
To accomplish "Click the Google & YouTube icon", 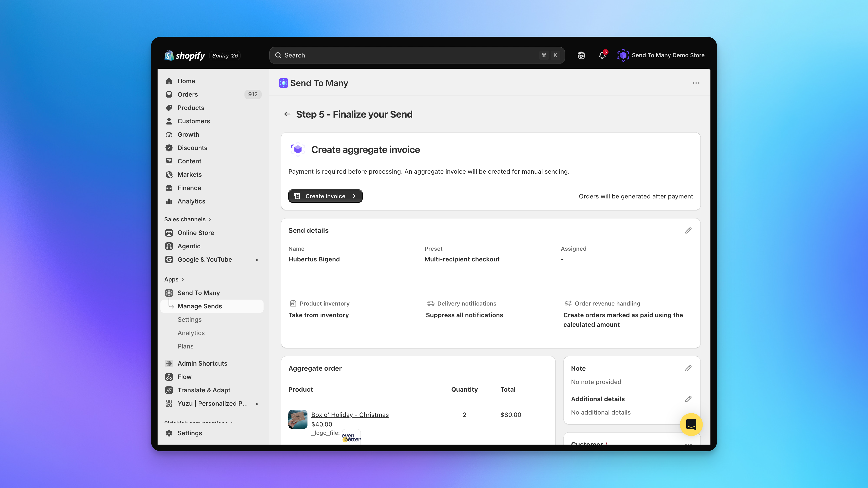I will tap(169, 260).
